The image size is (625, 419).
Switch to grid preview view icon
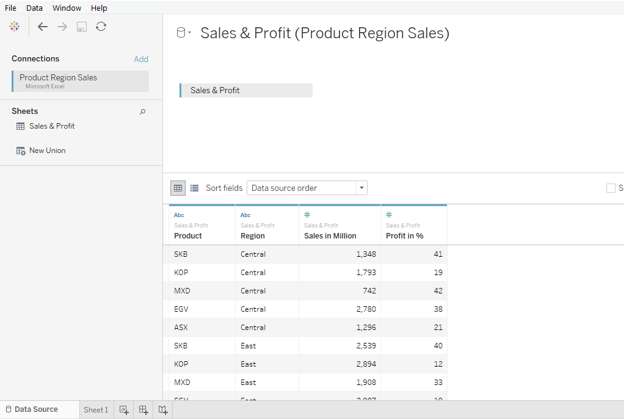(x=178, y=188)
